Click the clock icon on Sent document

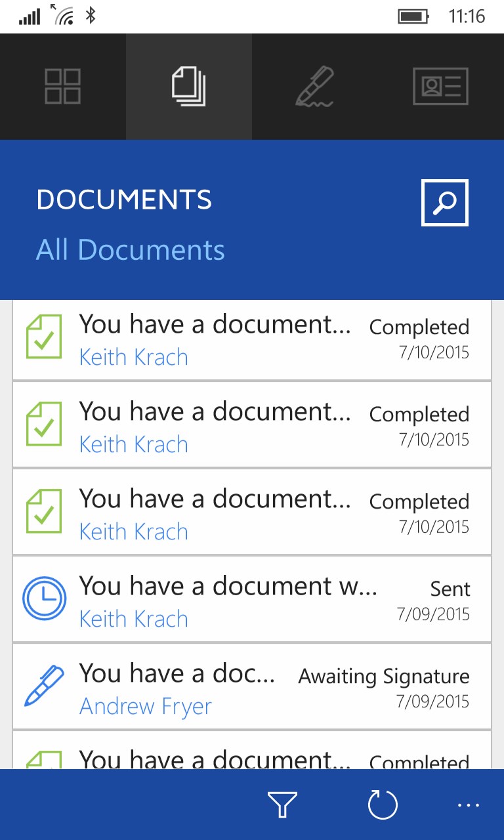[44, 598]
